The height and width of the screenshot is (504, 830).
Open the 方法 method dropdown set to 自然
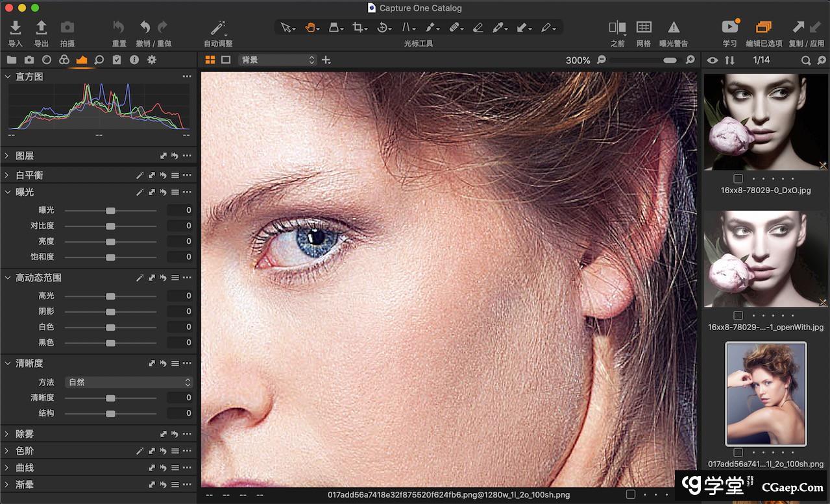coord(129,382)
